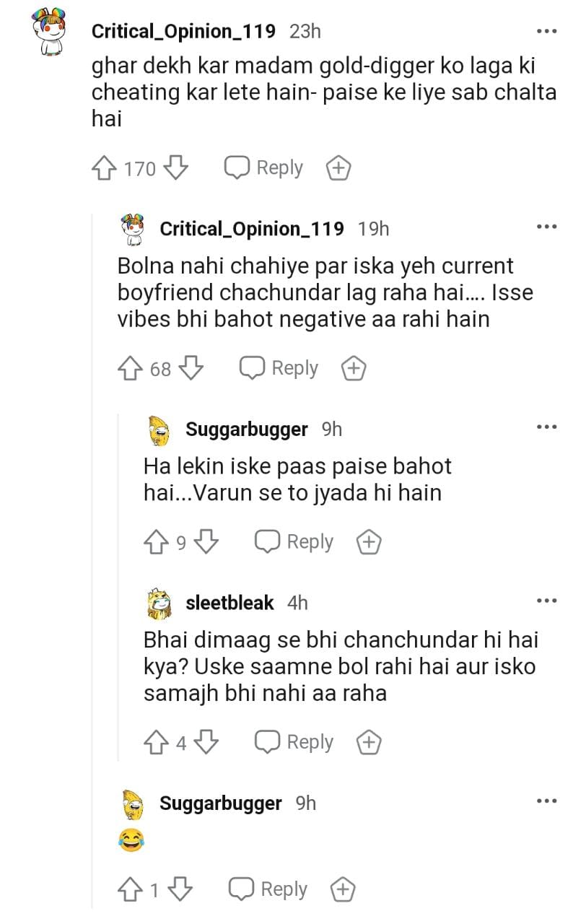The height and width of the screenshot is (924, 586).
Task: Reply to the 170-point gold-digger comment
Action: pos(264,169)
